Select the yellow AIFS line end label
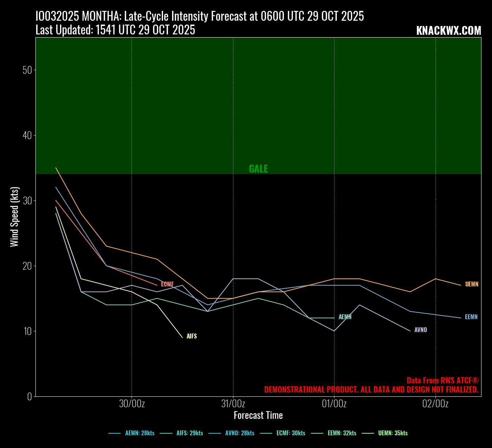 (x=192, y=336)
